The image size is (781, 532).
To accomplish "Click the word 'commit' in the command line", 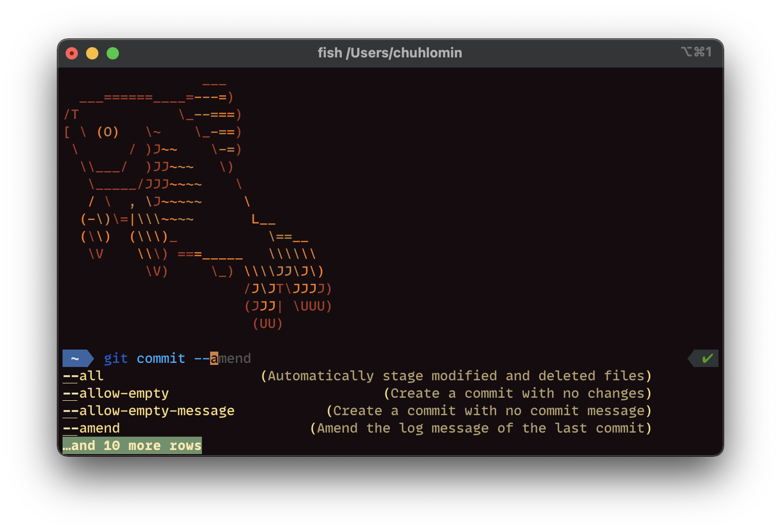I will pyautogui.click(x=160, y=358).
